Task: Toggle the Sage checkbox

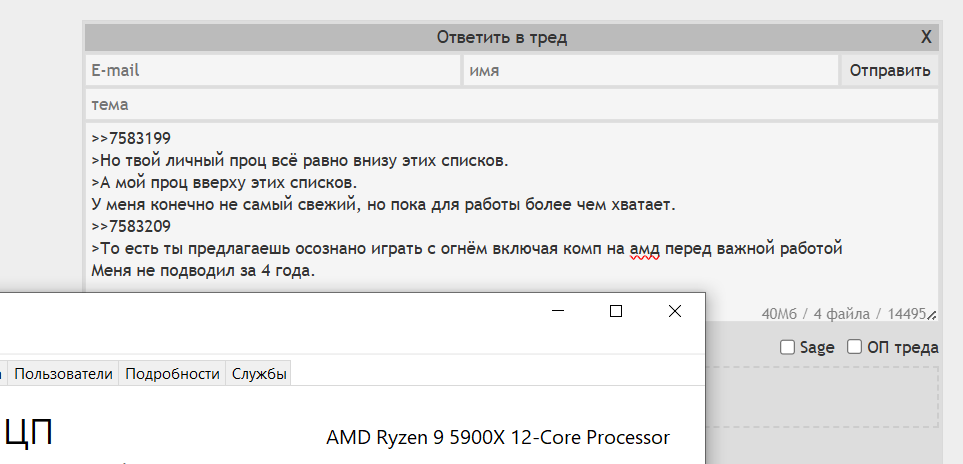Action: tap(788, 348)
